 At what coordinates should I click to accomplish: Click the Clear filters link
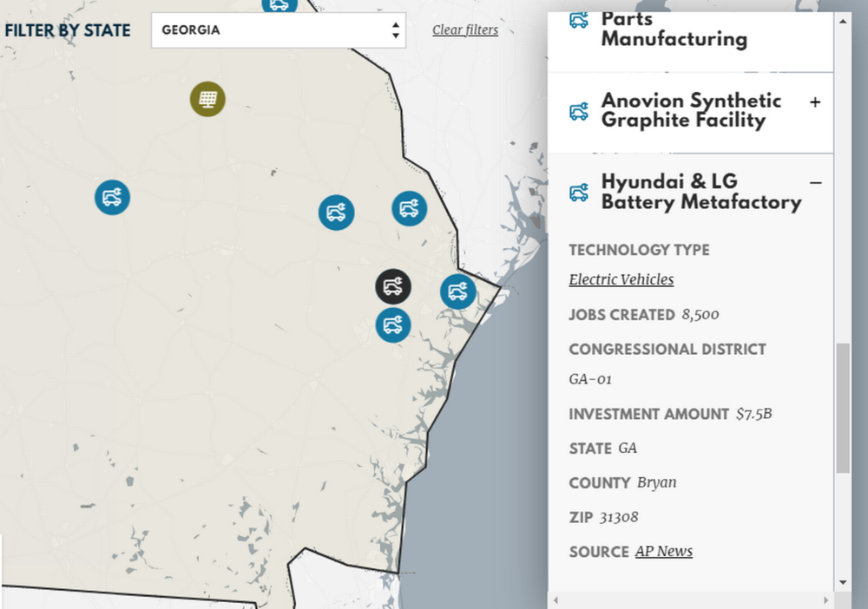(465, 29)
